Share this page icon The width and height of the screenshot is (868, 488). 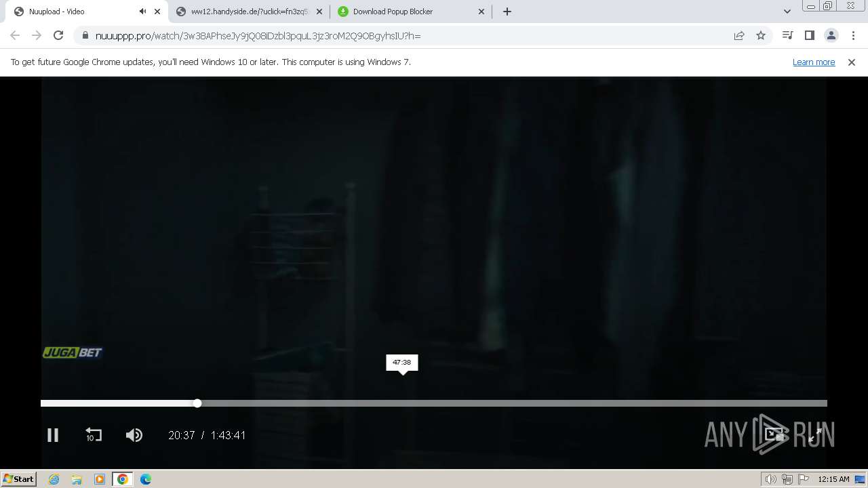pos(739,35)
